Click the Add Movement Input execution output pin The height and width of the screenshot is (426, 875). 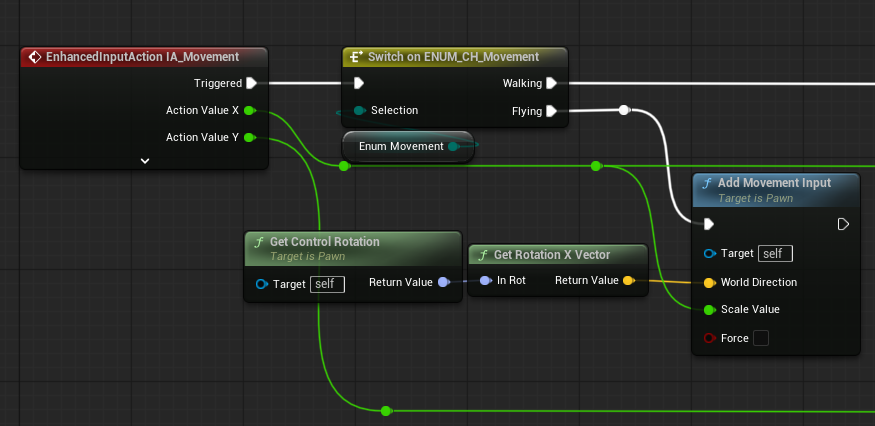[x=843, y=224]
